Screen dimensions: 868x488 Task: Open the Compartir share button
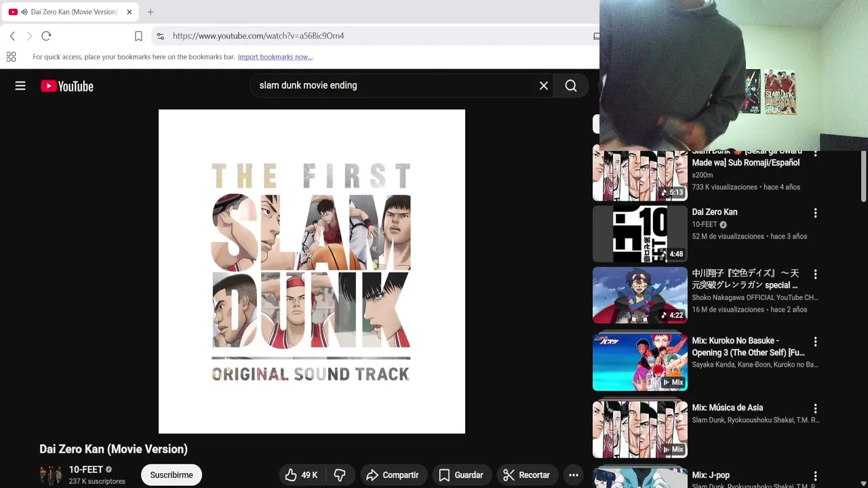pyautogui.click(x=393, y=475)
